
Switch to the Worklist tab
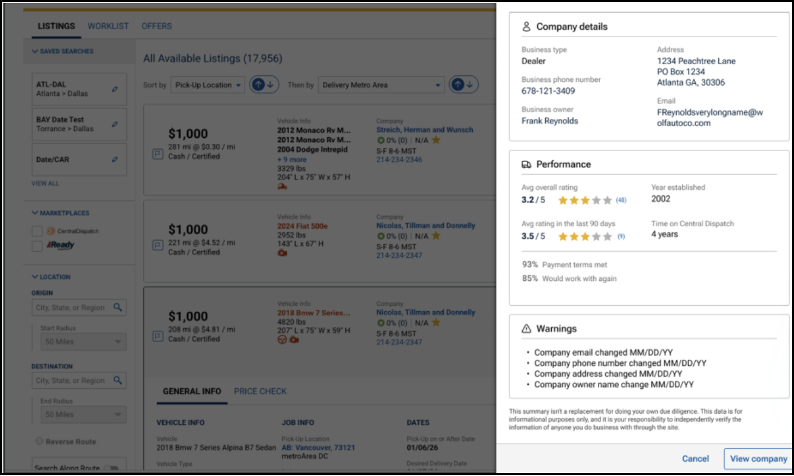coord(106,26)
